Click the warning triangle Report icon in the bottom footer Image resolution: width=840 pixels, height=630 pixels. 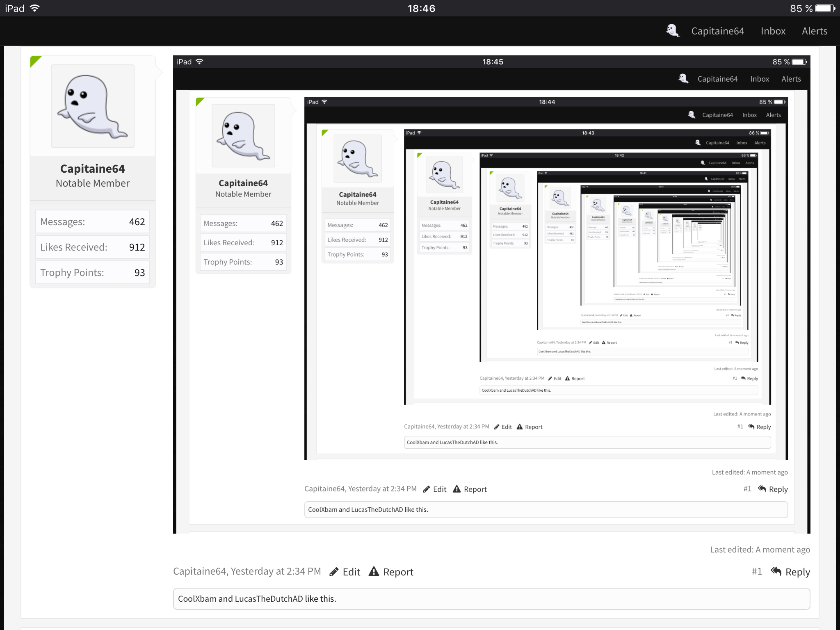(374, 571)
